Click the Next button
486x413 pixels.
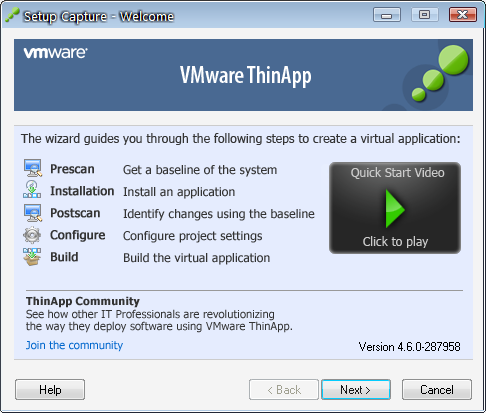pyautogui.click(x=356, y=389)
